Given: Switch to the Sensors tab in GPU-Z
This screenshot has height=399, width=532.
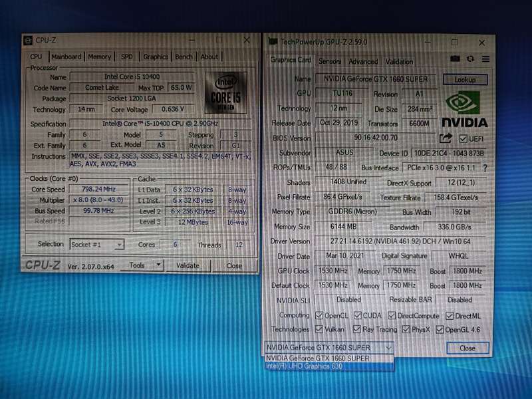Looking at the screenshot, I should (330, 61).
